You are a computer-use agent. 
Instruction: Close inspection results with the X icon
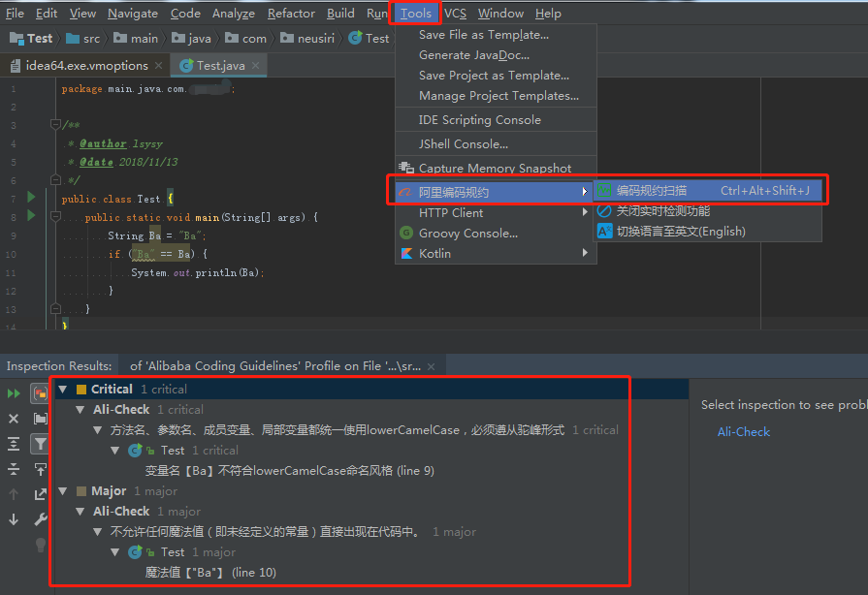[x=13, y=420]
